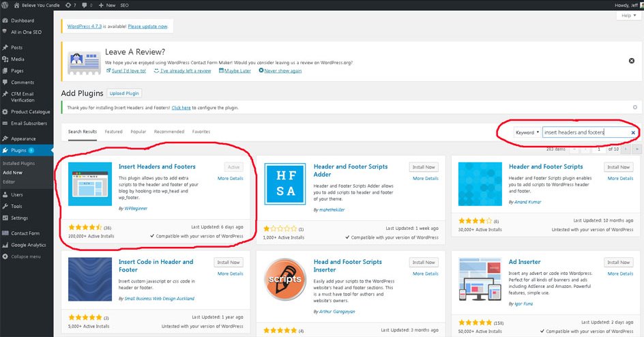Click Insert Headers and Footers thumbnail
This screenshot has height=337, width=644.
click(x=90, y=184)
